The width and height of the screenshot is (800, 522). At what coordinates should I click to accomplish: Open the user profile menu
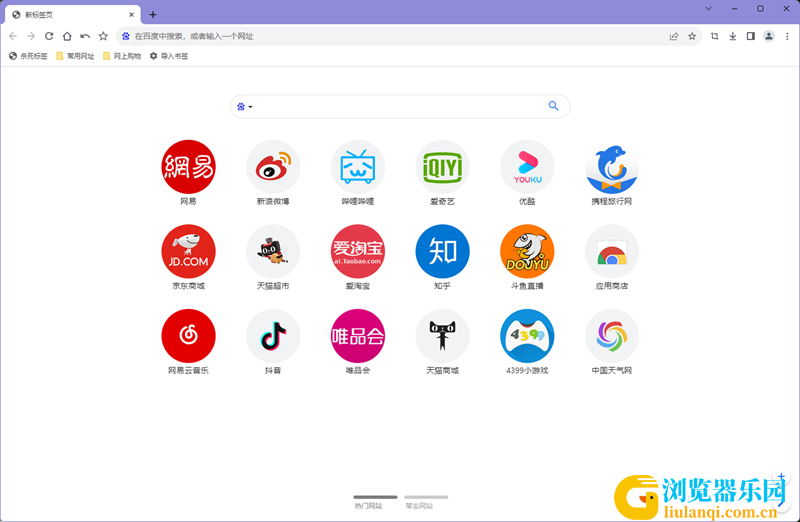coord(769,36)
